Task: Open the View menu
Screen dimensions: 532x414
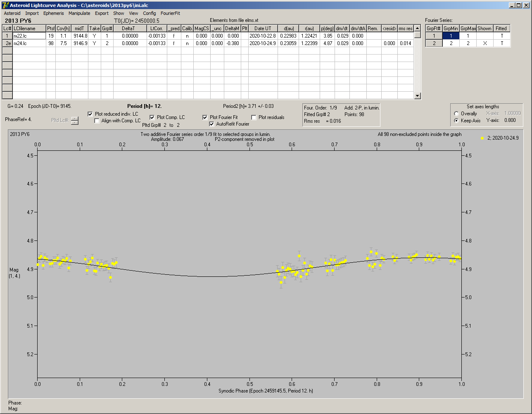Action: click(x=133, y=13)
